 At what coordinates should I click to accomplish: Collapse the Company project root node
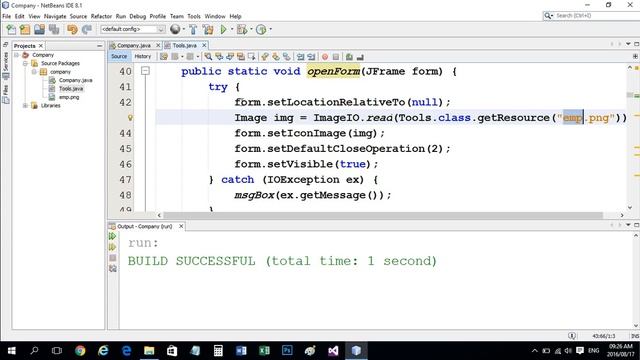17,55
